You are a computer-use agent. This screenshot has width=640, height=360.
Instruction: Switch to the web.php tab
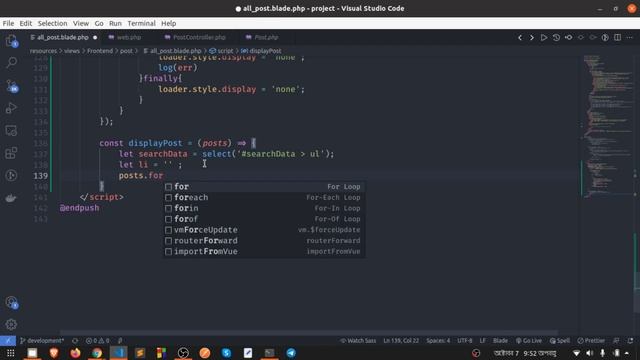[x=129, y=37]
